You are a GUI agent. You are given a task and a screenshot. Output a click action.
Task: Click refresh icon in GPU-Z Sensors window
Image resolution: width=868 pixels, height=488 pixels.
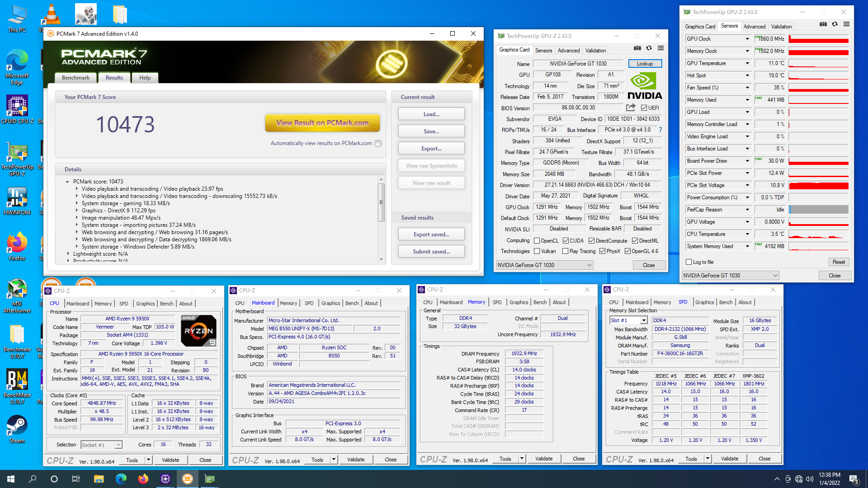point(835,24)
